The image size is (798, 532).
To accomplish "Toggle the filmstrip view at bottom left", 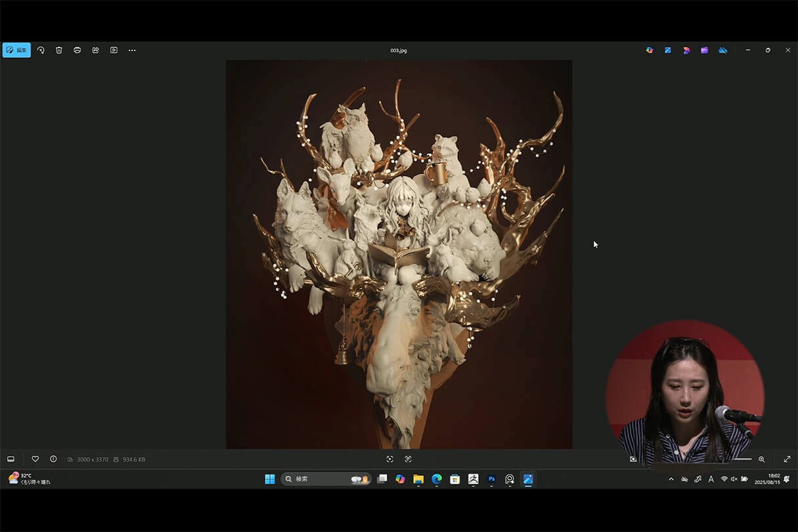I will coord(11,459).
